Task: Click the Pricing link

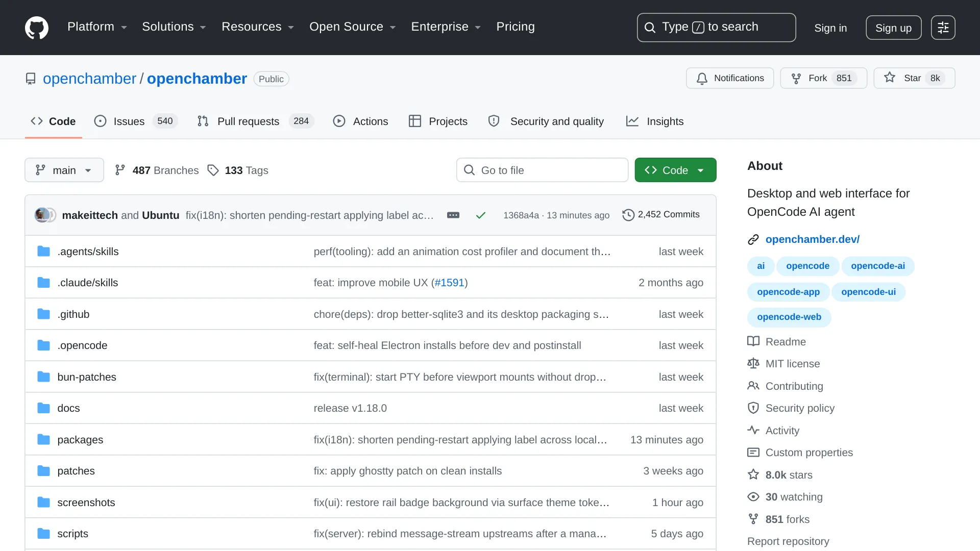Action: coord(516,27)
